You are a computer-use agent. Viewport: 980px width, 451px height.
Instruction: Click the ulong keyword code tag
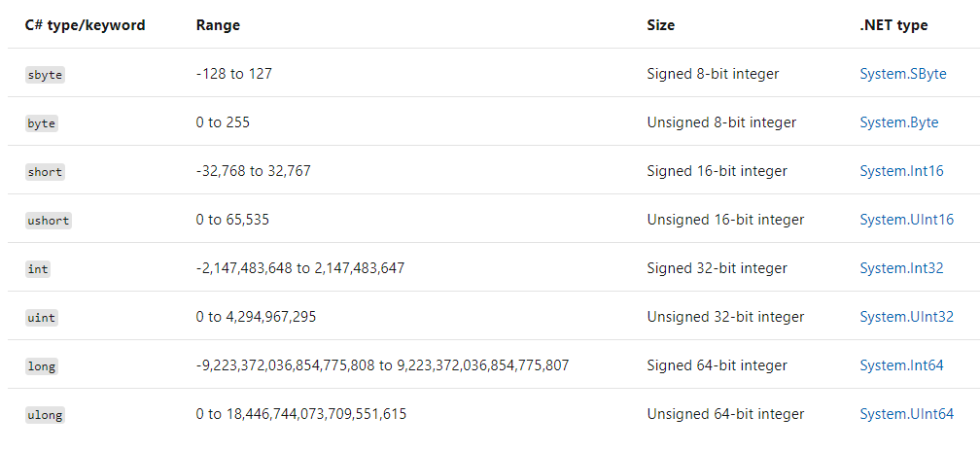click(45, 414)
